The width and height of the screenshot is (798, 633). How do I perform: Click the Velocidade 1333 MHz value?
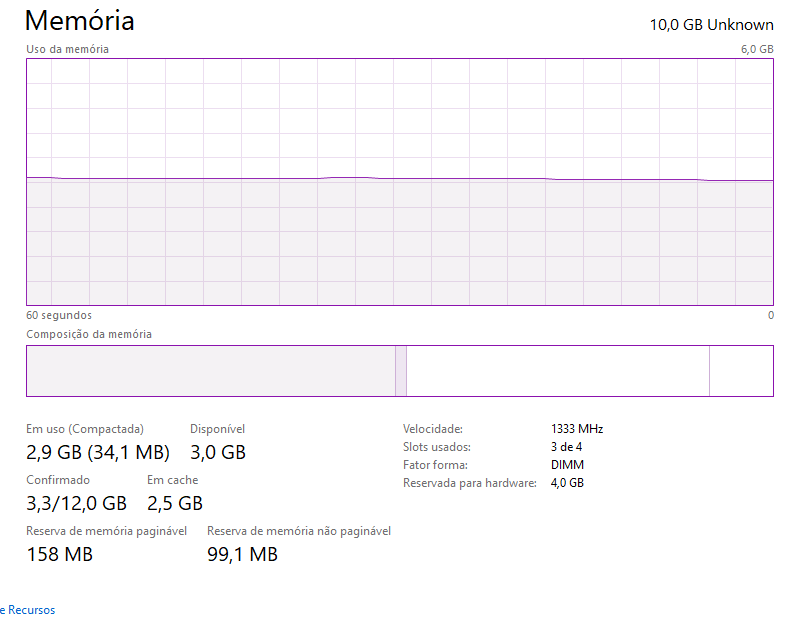577,429
